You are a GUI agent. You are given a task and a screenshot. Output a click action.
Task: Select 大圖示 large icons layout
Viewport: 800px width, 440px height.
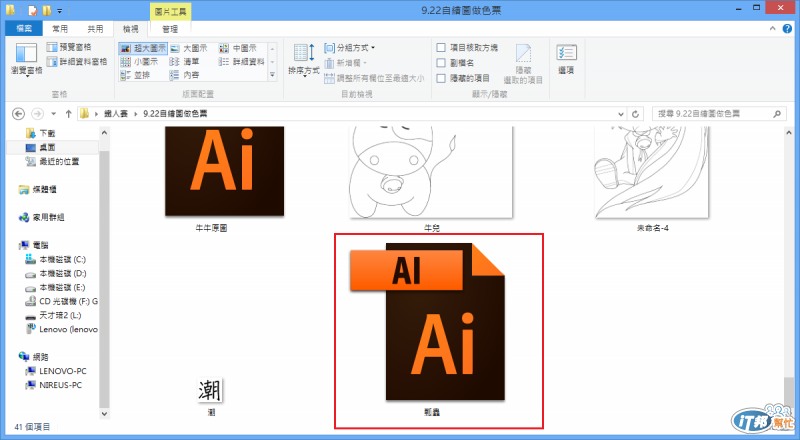click(189, 48)
